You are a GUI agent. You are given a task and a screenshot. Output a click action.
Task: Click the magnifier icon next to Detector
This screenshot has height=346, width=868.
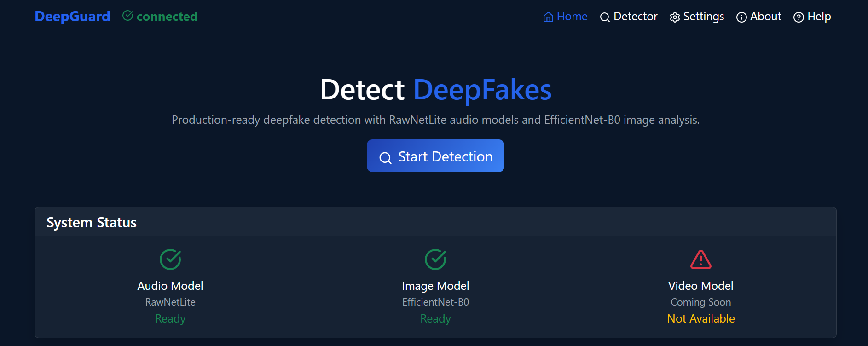(605, 17)
